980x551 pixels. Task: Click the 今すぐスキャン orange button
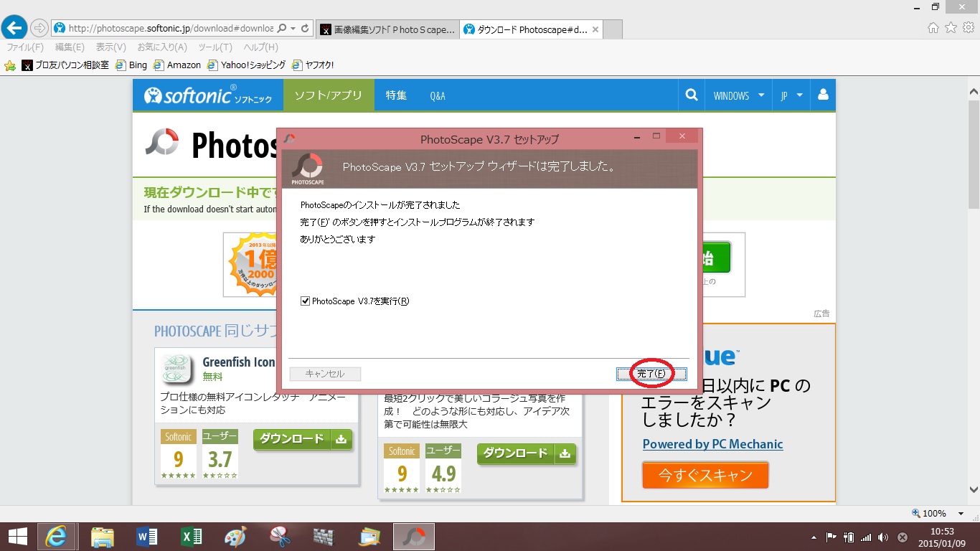coord(705,475)
